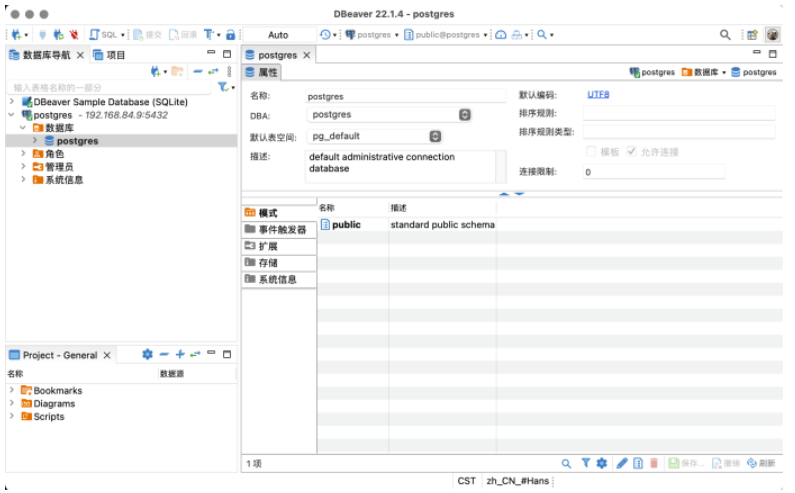Select the 事件触发器 side tab
This screenshot has height=493, width=795.
[279, 230]
